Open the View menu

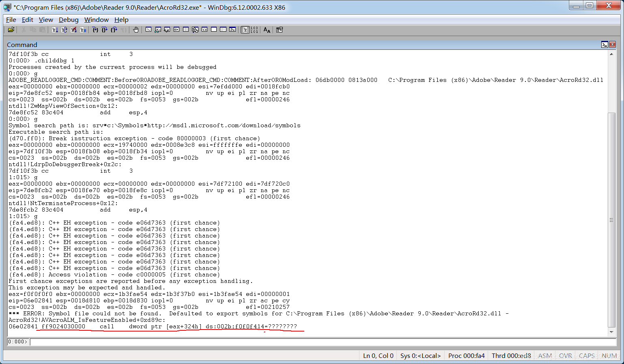46,19
